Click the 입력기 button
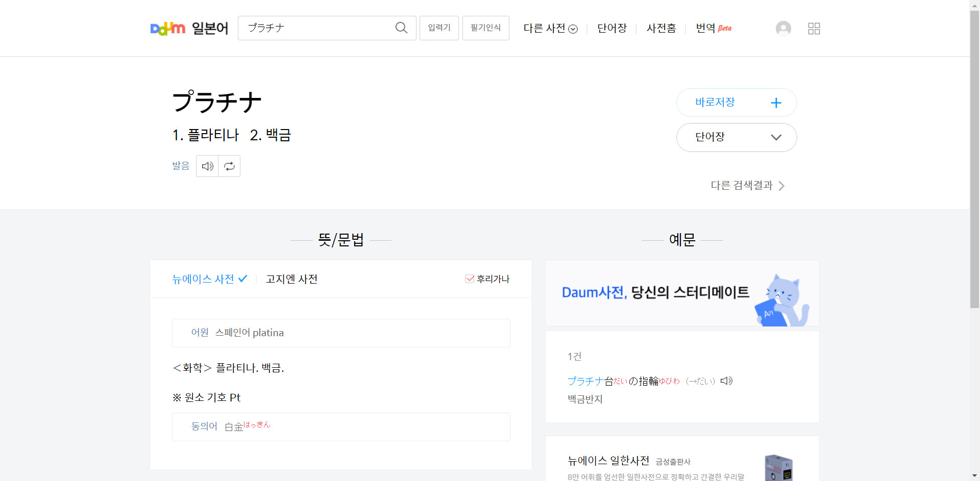The width and height of the screenshot is (980, 481). pyautogui.click(x=439, y=28)
